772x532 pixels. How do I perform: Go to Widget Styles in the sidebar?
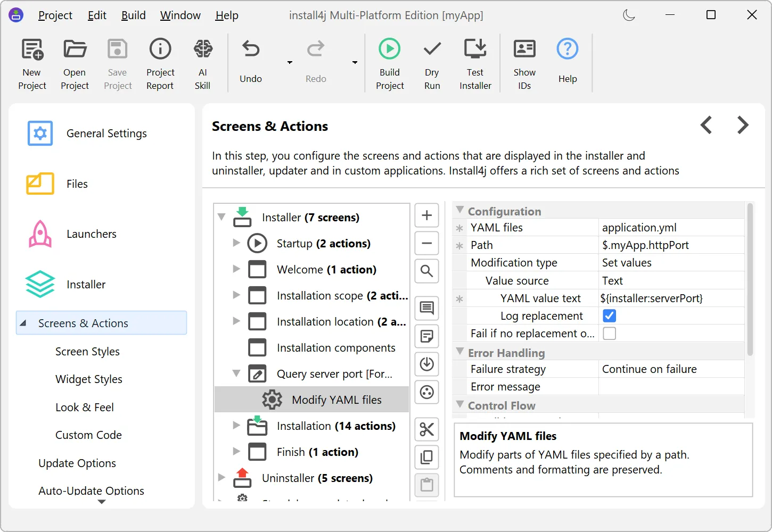tap(89, 379)
